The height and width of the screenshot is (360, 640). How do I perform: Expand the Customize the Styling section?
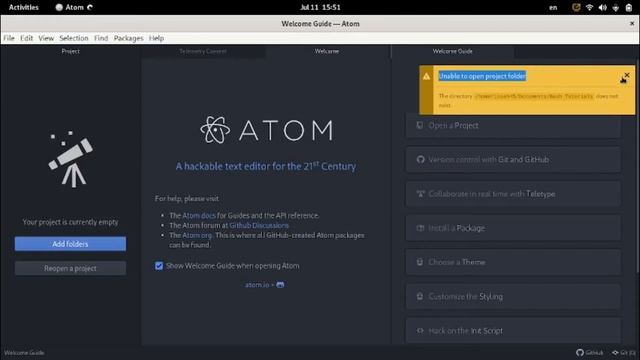pyautogui.click(x=513, y=296)
